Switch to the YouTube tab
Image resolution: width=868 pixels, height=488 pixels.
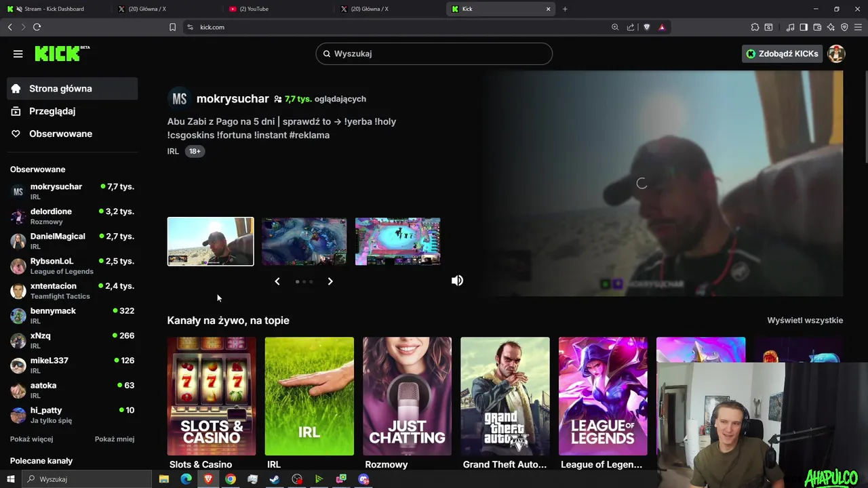278,9
